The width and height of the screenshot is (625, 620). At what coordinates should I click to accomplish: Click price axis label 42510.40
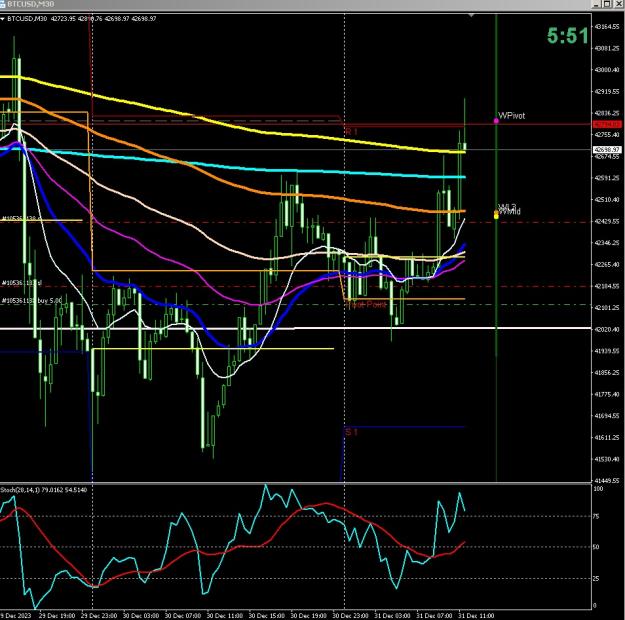click(x=607, y=199)
